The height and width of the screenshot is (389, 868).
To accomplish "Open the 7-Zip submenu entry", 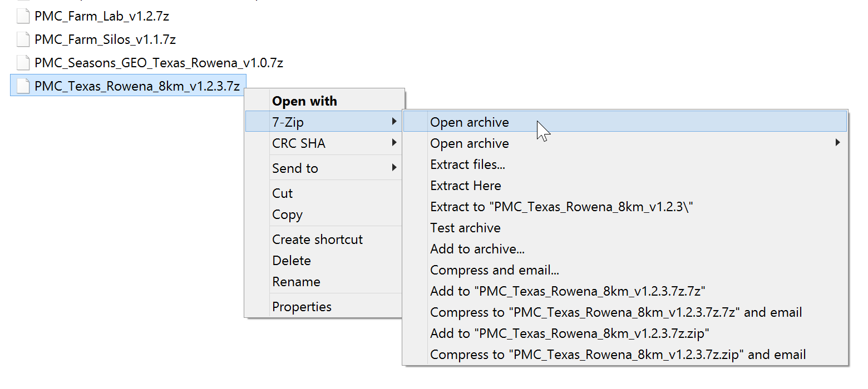I will click(323, 122).
